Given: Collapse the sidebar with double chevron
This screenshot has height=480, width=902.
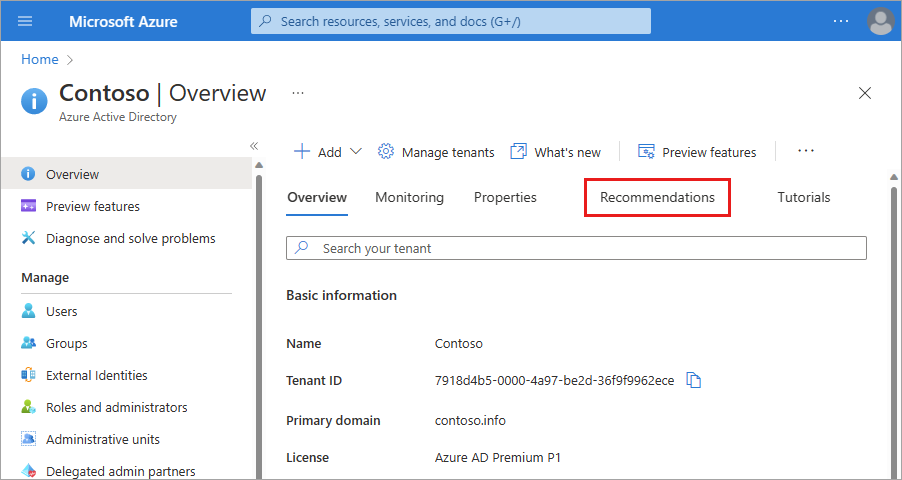Looking at the screenshot, I should (x=254, y=146).
